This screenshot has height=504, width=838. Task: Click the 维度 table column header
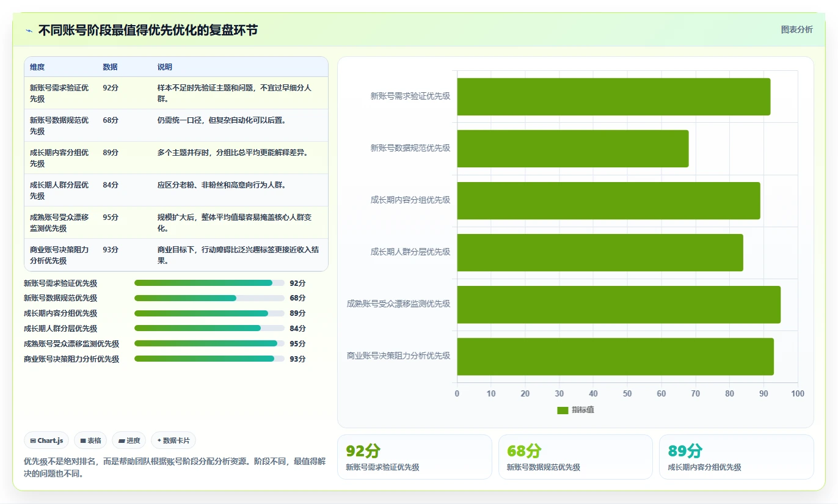37,67
